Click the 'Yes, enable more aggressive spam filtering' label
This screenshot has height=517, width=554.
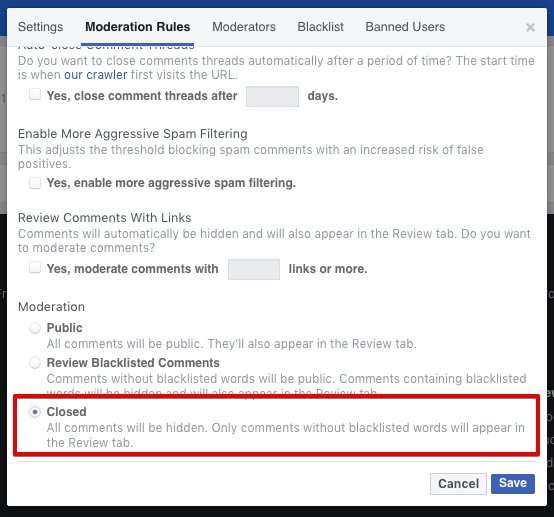[171, 183]
